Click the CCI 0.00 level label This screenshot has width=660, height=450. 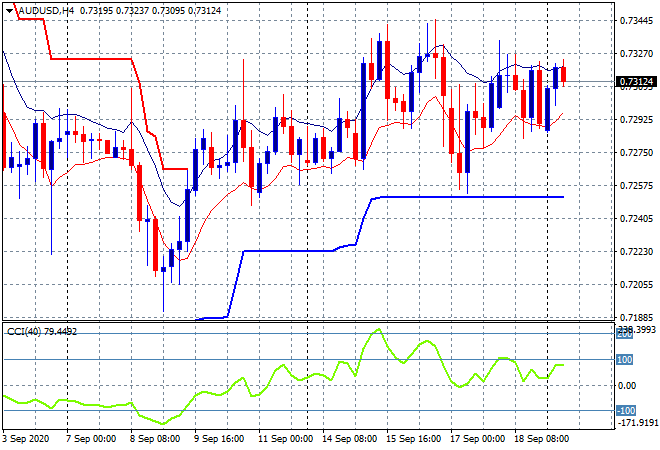pos(627,386)
